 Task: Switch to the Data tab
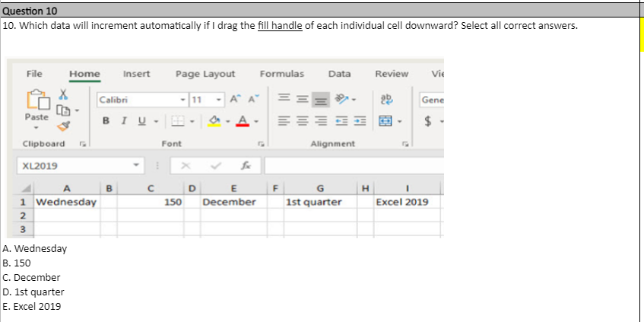tap(339, 74)
